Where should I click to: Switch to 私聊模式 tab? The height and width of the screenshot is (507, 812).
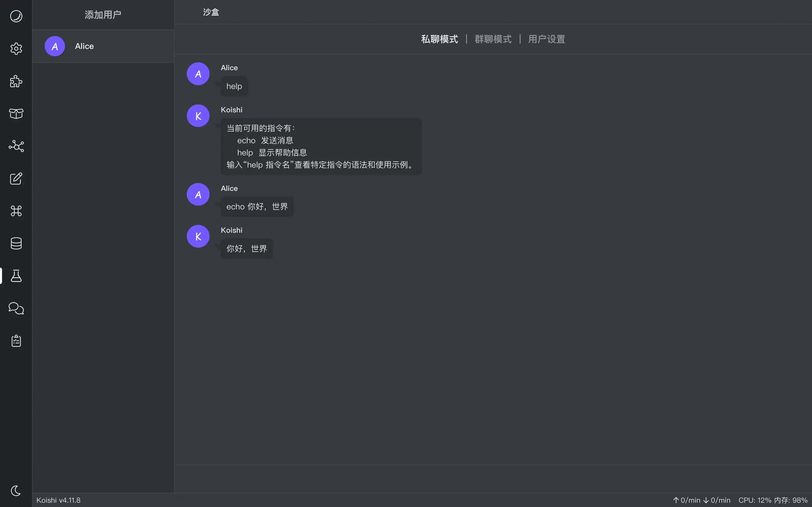439,39
